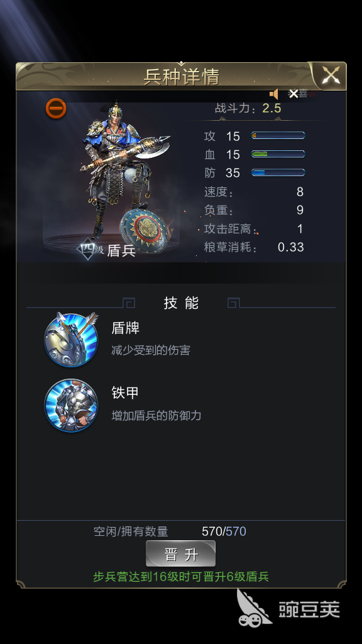Click the 血 health stat bar
This screenshot has height=644, width=362.
[x=278, y=154]
